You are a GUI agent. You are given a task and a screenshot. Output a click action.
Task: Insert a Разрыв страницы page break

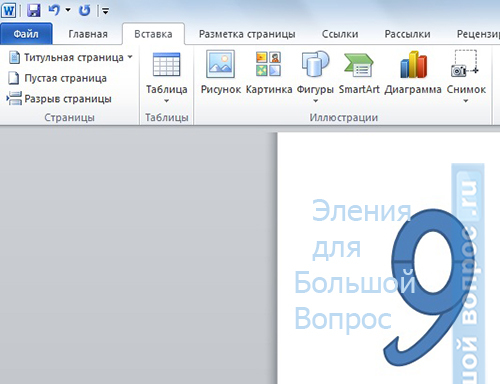pos(59,99)
